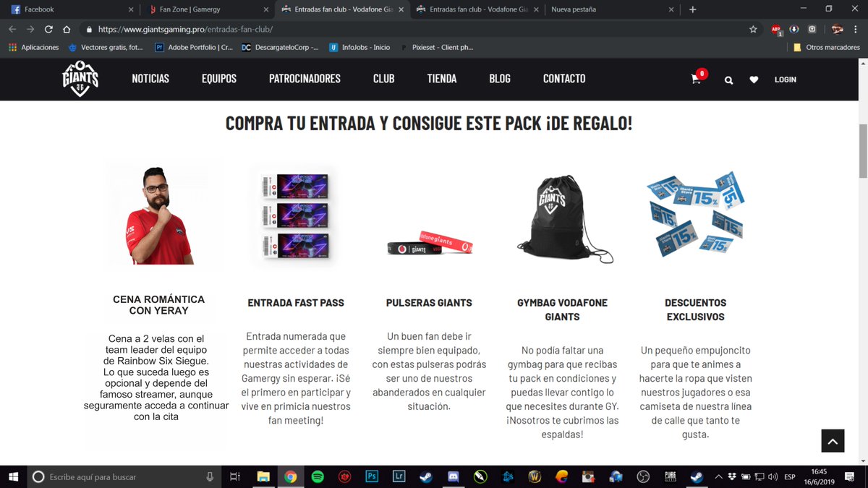The height and width of the screenshot is (488, 868).
Task: Open the TIENDA menu item
Action: point(442,79)
